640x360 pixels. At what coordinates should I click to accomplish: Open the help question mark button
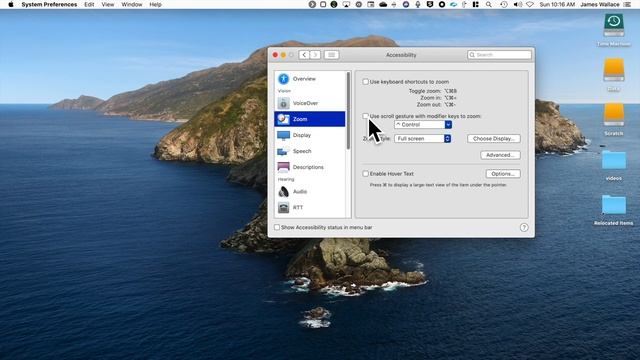click(x=524, y=227)
